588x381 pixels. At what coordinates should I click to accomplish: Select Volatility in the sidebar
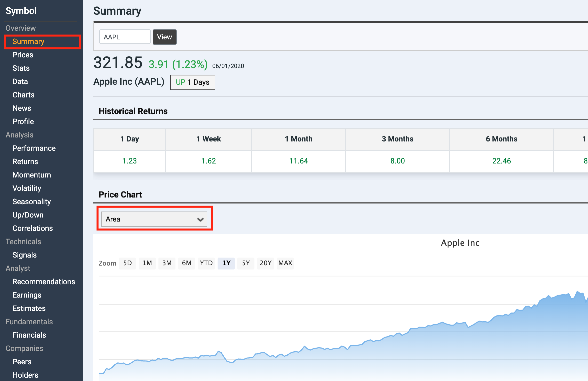(27, 188)
